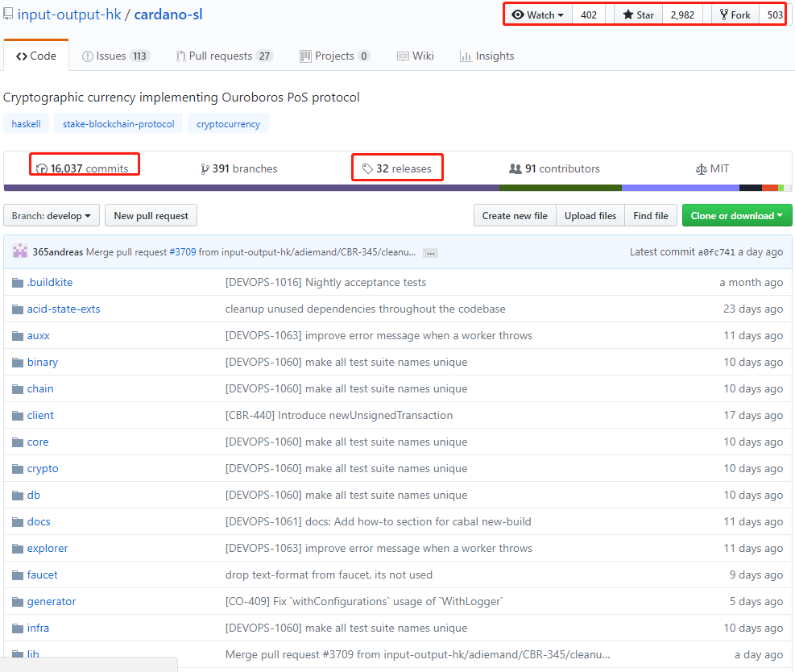Click the MIT license scale icon
Image resolution: width=795 pixels, height=672 pixels.
click(702, 169)
